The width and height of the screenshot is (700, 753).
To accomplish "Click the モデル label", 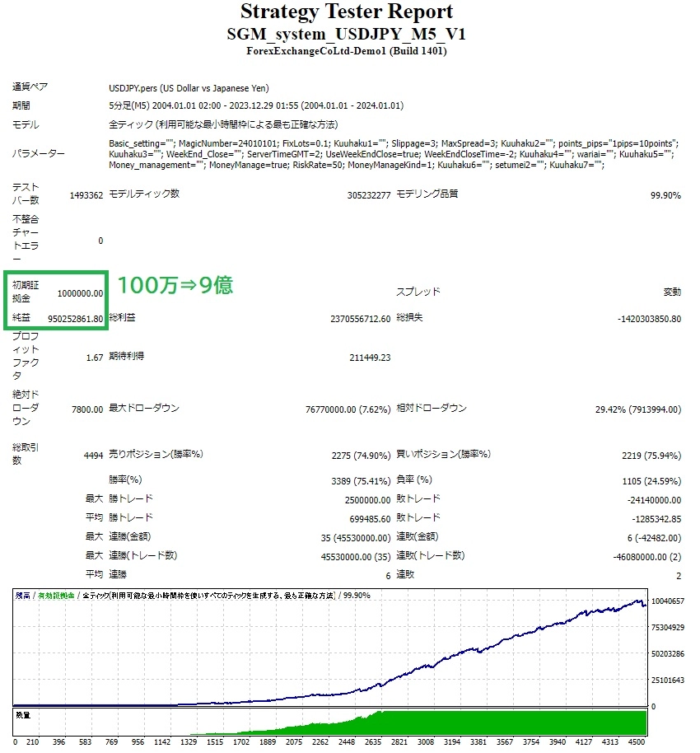I will click(x=26, y=125).
